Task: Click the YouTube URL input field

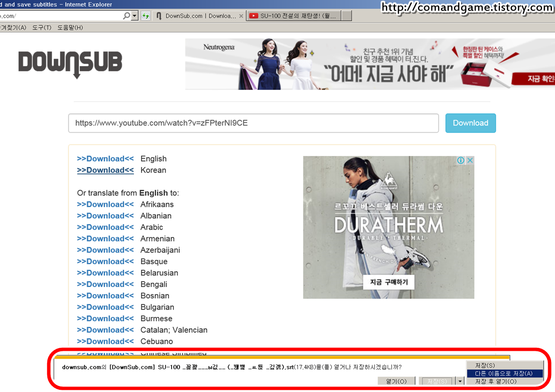Action: [x=253, y=123]
